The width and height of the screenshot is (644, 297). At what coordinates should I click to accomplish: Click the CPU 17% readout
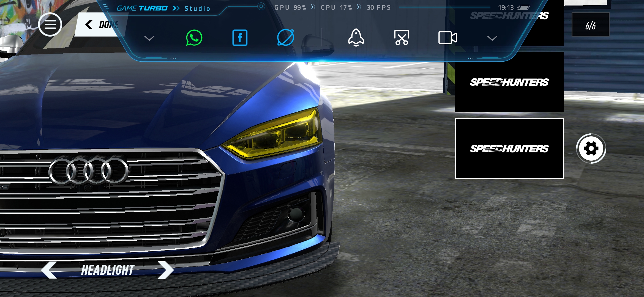coord(336,7)
